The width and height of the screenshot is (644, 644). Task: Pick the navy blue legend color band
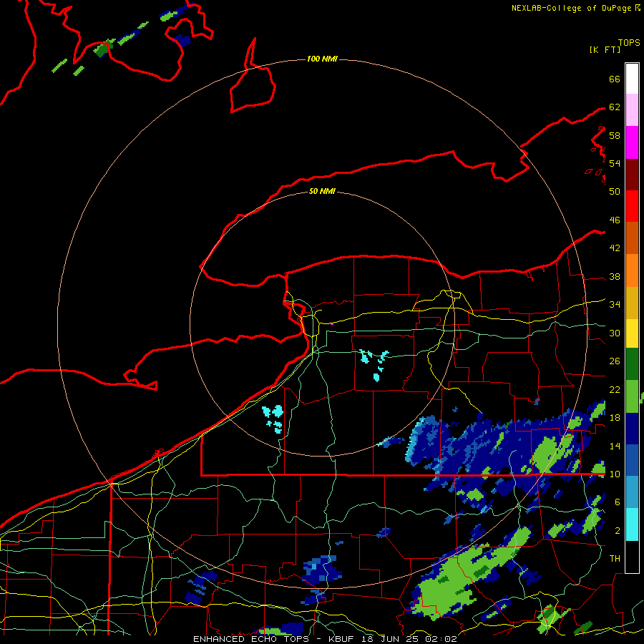tap(632, 429)
